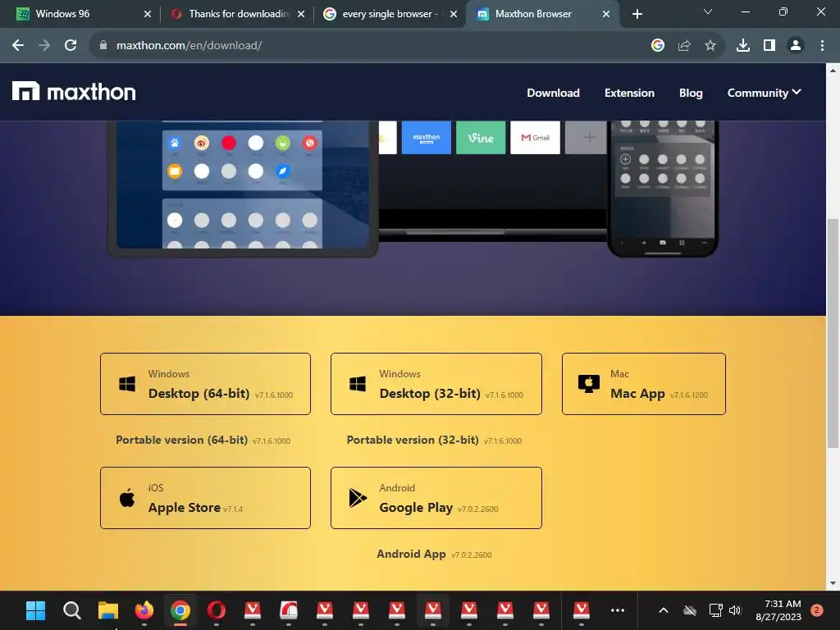View site info via the lock icon
This screenshot has width=840, height=630.
coord(103,46)
